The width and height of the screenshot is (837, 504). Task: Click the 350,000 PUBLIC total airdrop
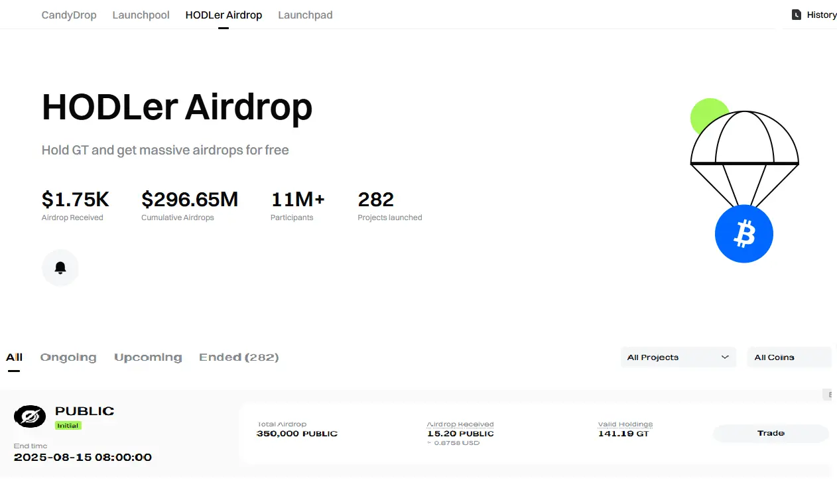click(x=297, y=434)
